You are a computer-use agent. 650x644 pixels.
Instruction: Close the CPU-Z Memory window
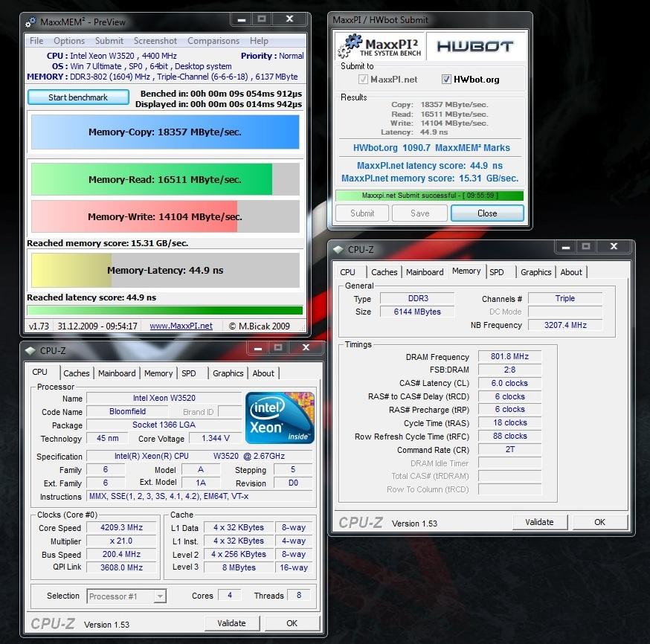coord(614,247)
